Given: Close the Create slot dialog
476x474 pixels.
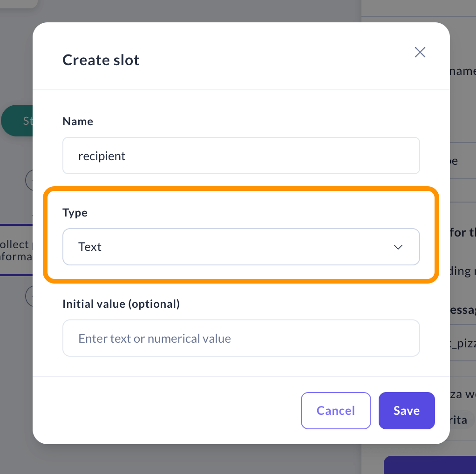Looking at the screenshot, I should pyautogui.click(x=420, y=52).
